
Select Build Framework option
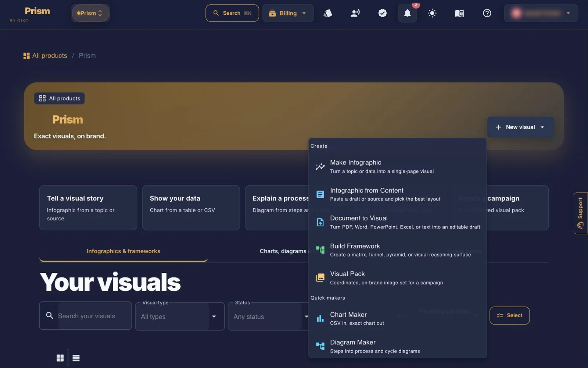397,250
